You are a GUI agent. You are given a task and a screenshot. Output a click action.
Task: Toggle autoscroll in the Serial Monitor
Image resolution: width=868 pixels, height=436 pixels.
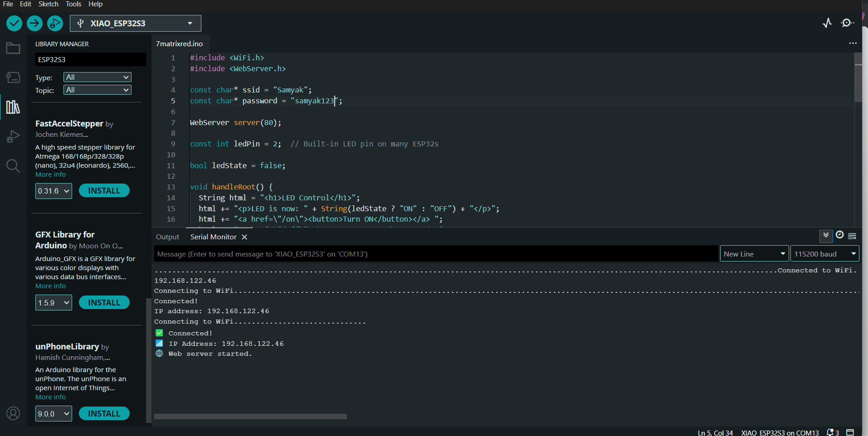pyautogui.click(x=826, y=236)
